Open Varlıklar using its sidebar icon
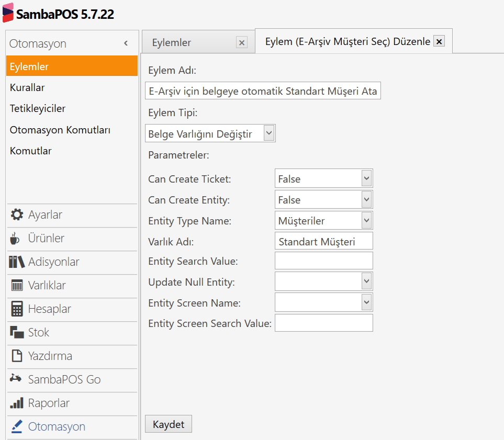This screenshot has height=440, width=504. (17, 286)
